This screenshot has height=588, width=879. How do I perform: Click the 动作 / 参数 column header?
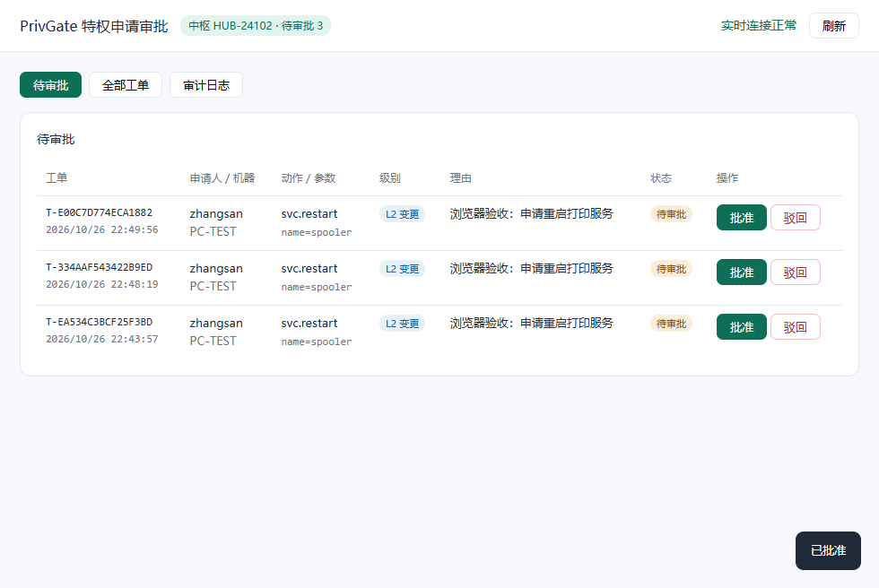309,178
